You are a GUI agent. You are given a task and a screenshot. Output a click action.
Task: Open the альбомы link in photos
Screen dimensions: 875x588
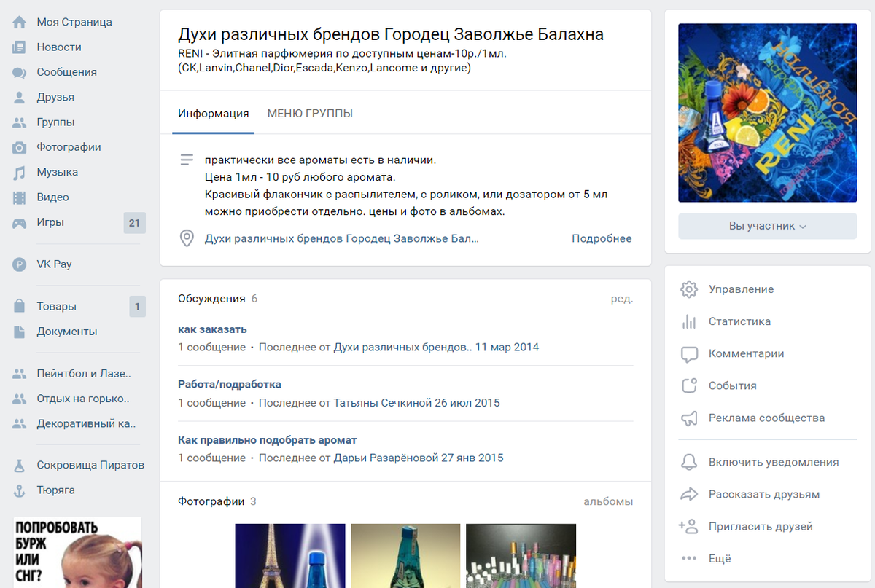(x=608, y=501)
